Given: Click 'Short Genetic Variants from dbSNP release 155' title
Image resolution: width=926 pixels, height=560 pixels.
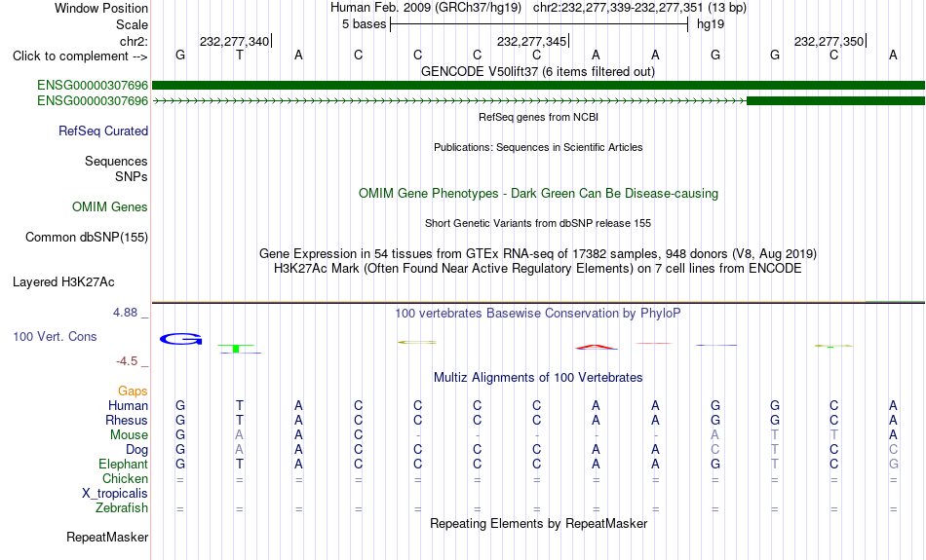Looking at the screenshot, I should tap(538, 224).
